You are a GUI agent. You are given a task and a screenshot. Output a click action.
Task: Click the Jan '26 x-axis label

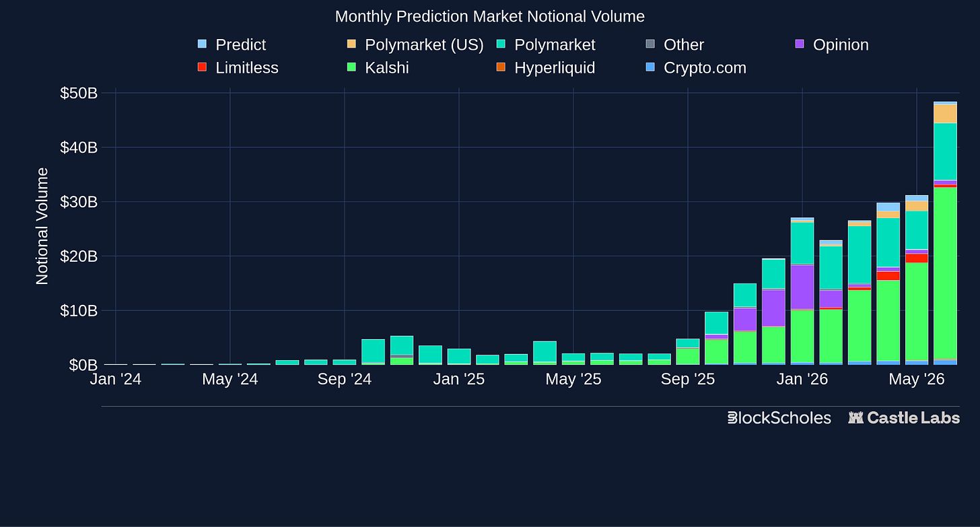(802, 380)
